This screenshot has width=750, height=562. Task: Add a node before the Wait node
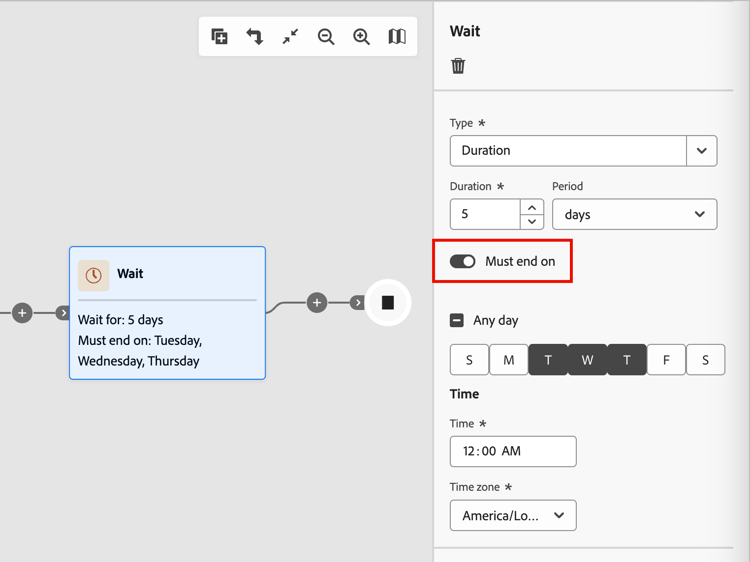click(x=22, y=313)
